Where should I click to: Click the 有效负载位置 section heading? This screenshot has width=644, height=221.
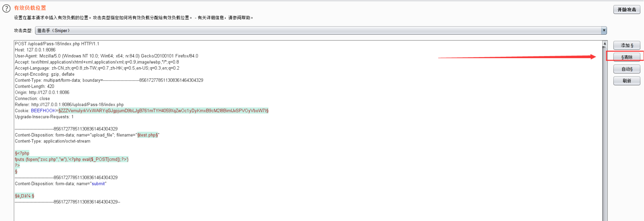pos(30,8)
